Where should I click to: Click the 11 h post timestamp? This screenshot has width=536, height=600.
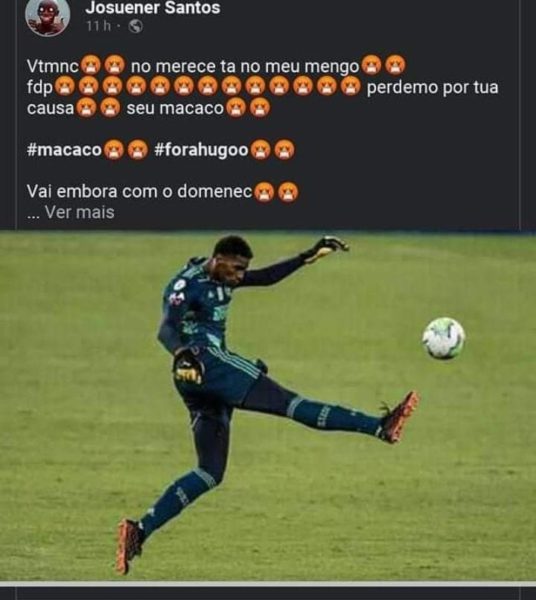coord(98,26)
